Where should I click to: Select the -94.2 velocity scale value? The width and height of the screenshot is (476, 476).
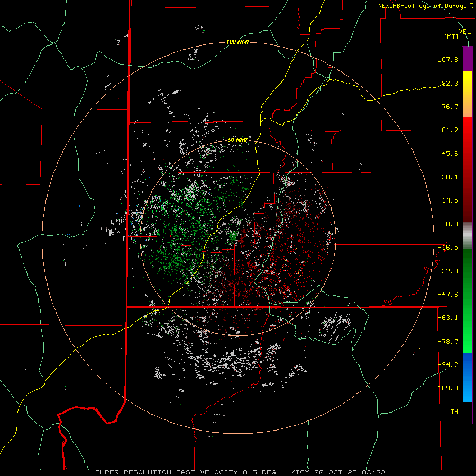pyautogui.click(x=448, y=365)
